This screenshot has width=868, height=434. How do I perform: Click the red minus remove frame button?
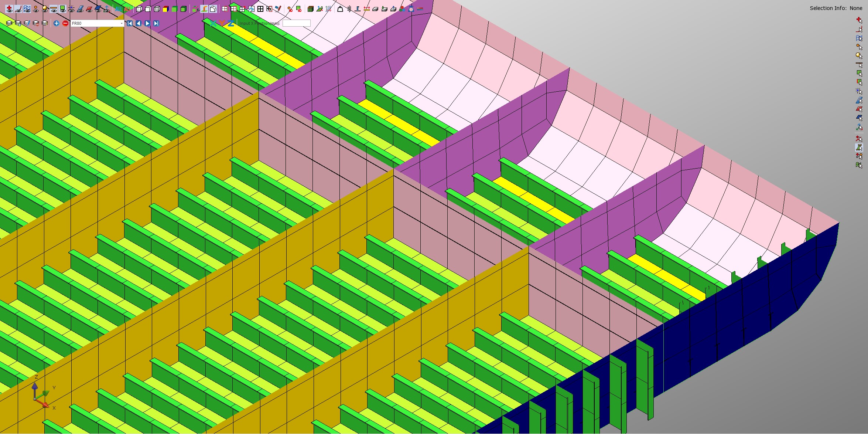(x=65, y=23)
